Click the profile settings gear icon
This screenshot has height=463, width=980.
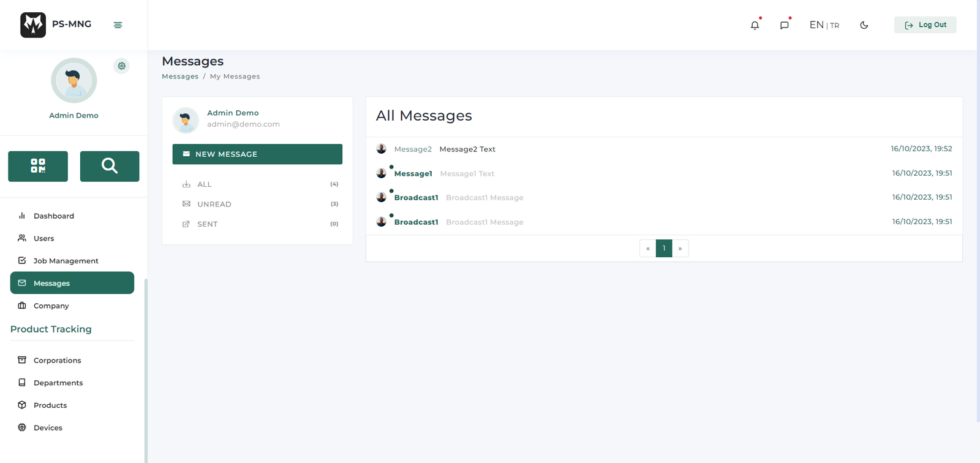click(x=122, y=66)
